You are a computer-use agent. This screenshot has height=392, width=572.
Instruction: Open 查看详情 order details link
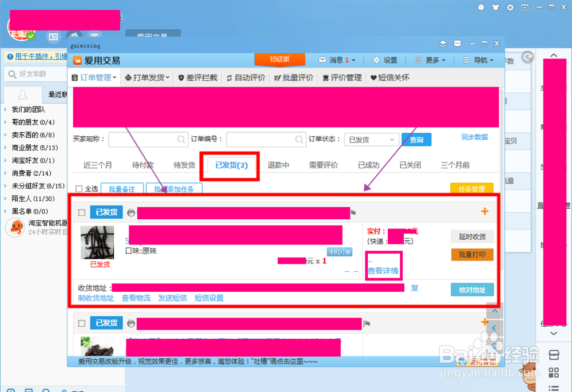383,270
